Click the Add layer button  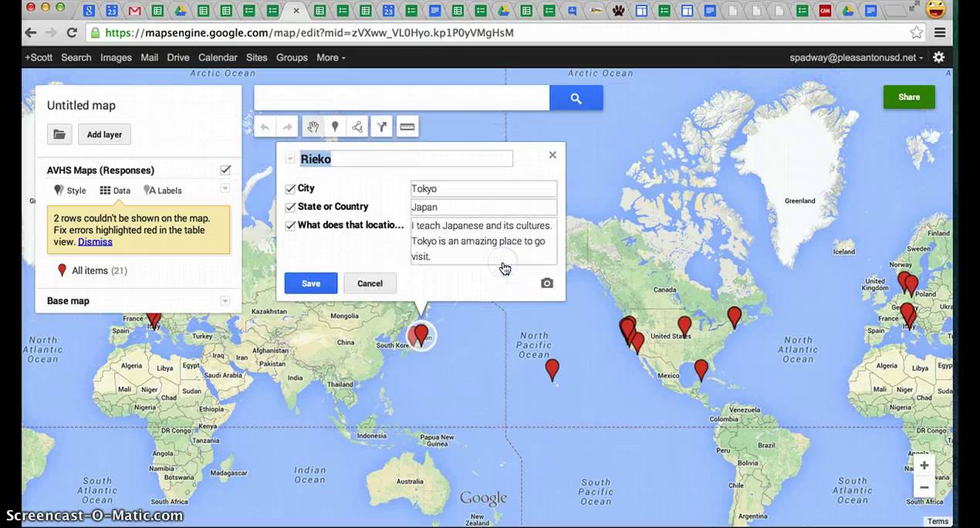click(x=104, y=134)
